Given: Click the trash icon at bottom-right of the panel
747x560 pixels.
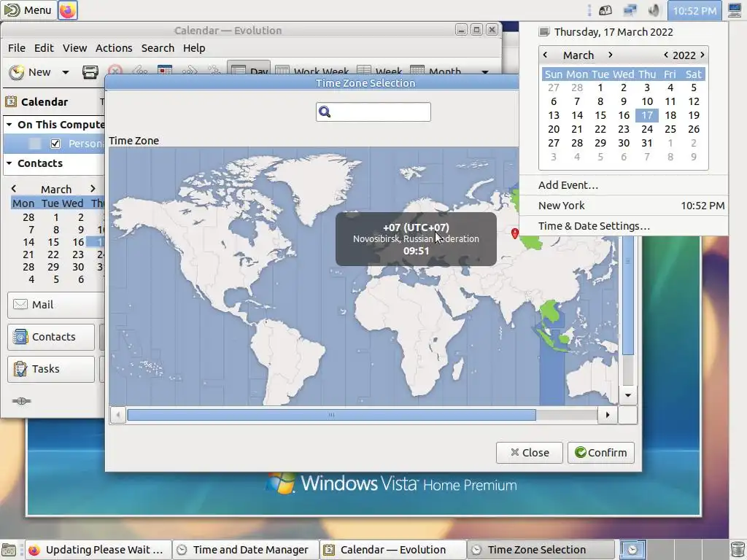Looking at the screenshot, I should pos(738,550).
